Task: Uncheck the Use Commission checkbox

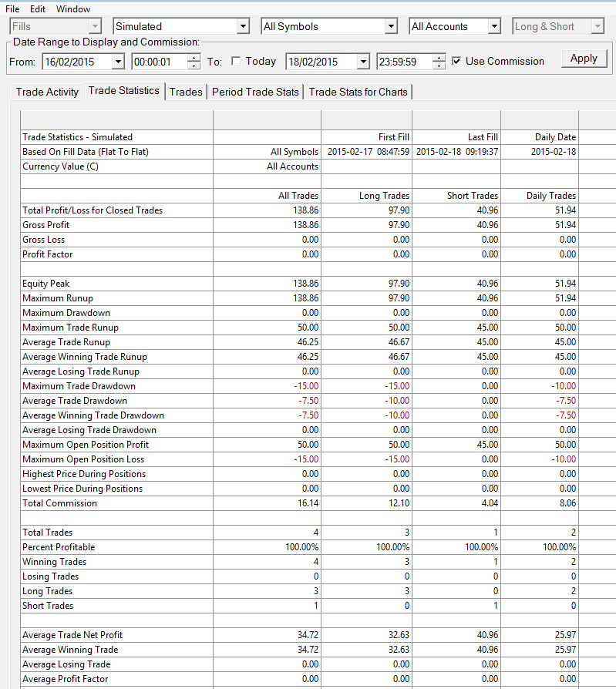Action: click(457, 61)
